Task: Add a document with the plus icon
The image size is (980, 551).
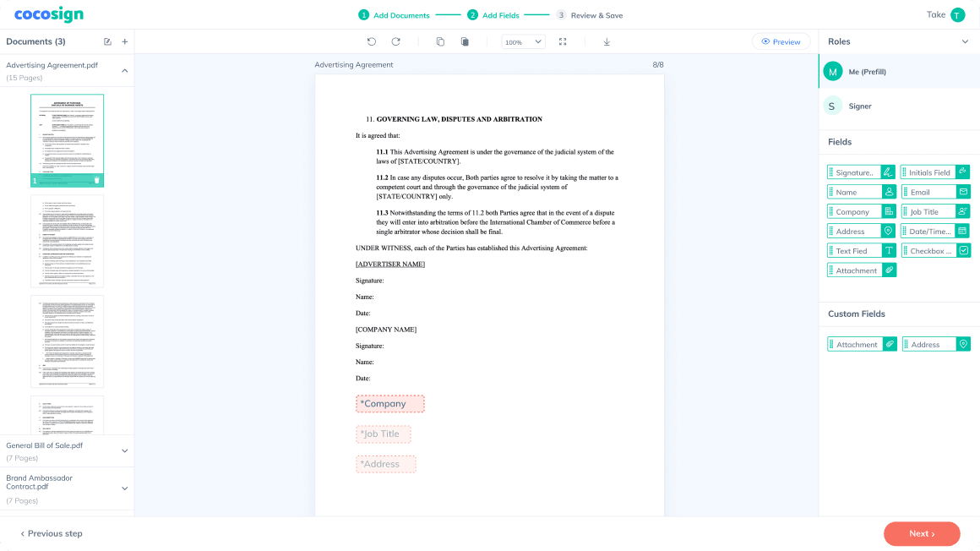Action: tap(125, 41)
